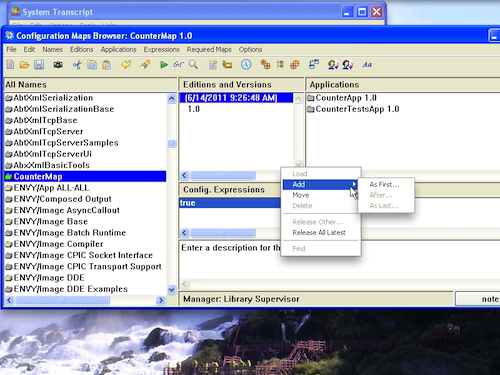Screen dimensions: 500x375
Task: Click the new note page icon
Action: click(213, 64)
